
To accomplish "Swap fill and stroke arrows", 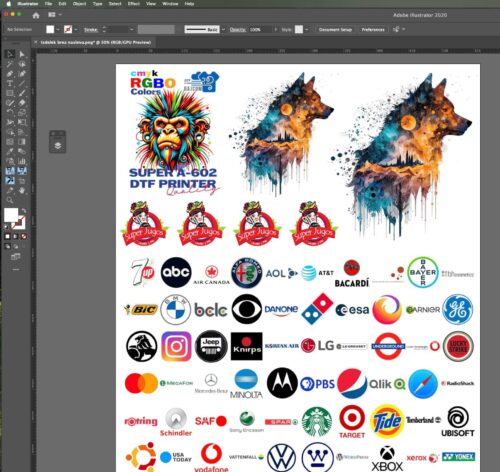I will click(24, 211).
